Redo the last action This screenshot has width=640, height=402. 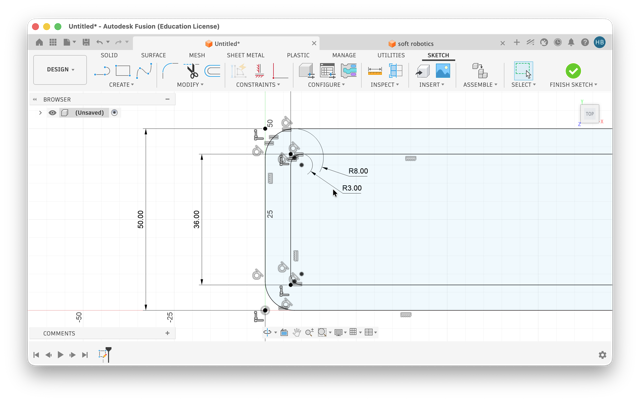(x=118, y=42)
